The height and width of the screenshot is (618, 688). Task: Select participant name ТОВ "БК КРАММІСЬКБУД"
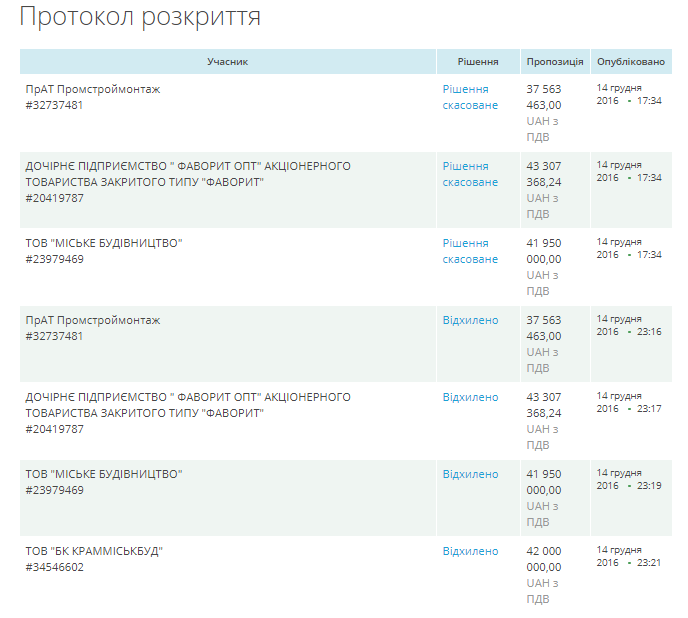pyautogui.click(x=94, y=551)
